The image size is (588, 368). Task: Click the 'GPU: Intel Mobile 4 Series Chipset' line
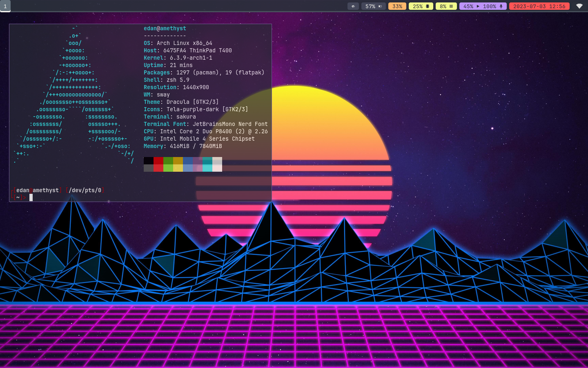click(199, 139)
